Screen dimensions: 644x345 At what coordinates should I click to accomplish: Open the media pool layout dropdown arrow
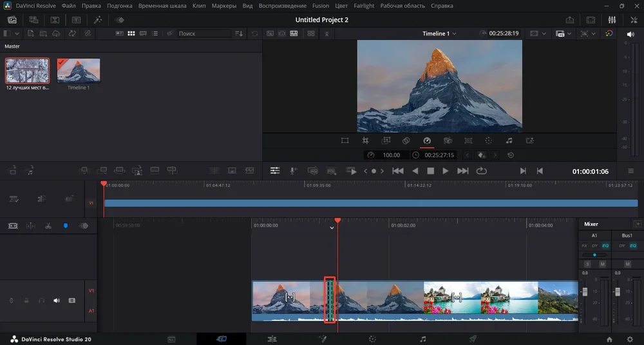[x=16, y=34]
